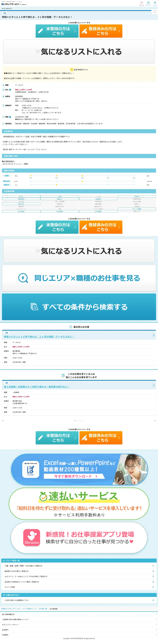Click the 未経験OK feature tag
The width and height of the screenshot is (158, 644).
click(98, 199)
